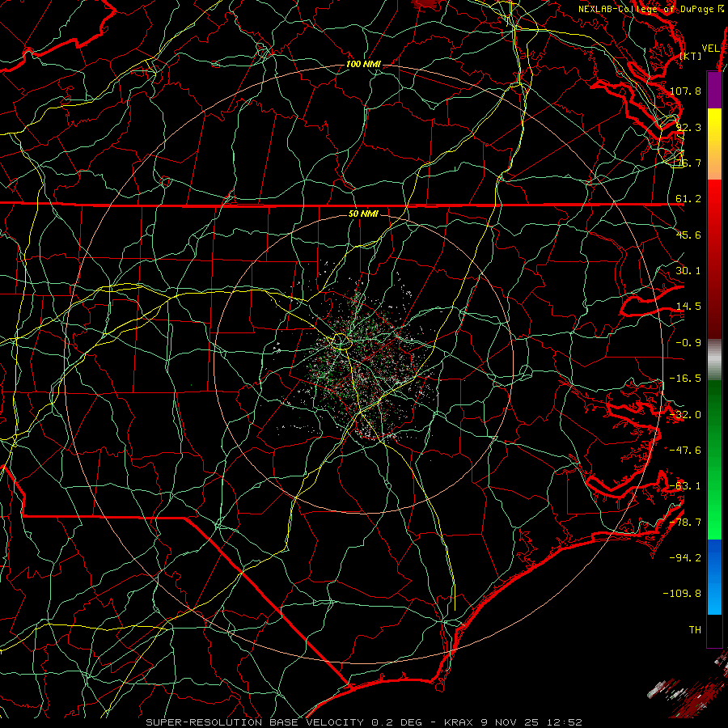Click the -16.5 velocity scale value
Viewport: 728px width, 728px height.
click(685, 379)
